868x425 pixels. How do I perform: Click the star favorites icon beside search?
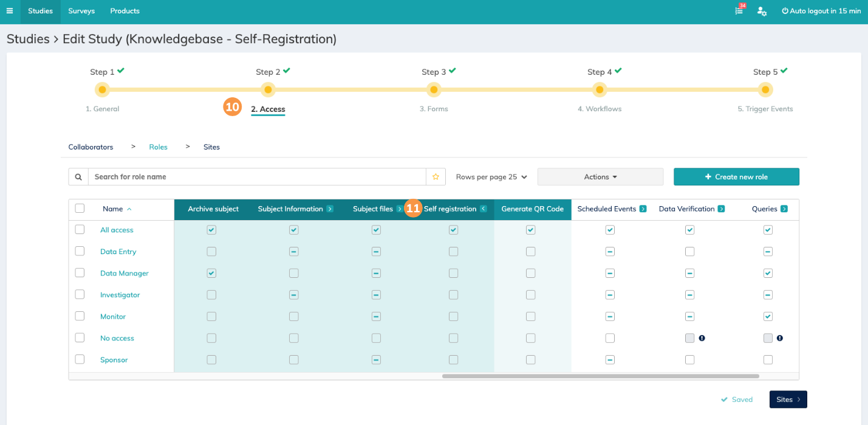click(436, 177)
